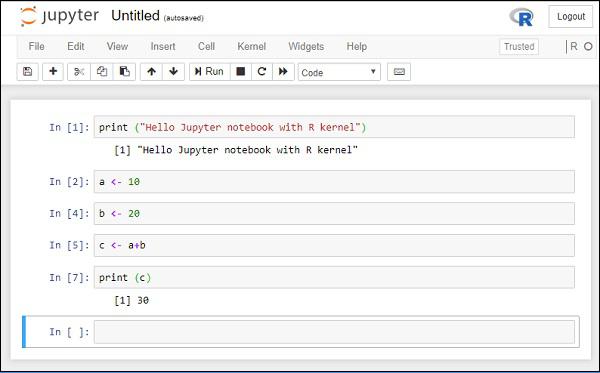Click the kernel idle circle indicator
The image size is (600, 373).
(x=588, y=47)
